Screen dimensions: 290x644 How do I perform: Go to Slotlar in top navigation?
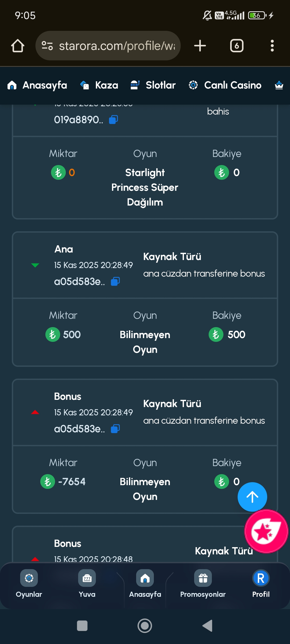tap(153, 85)
